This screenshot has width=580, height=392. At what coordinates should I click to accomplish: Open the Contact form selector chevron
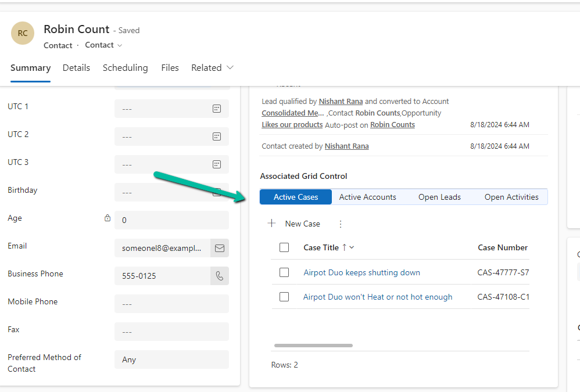120,45
